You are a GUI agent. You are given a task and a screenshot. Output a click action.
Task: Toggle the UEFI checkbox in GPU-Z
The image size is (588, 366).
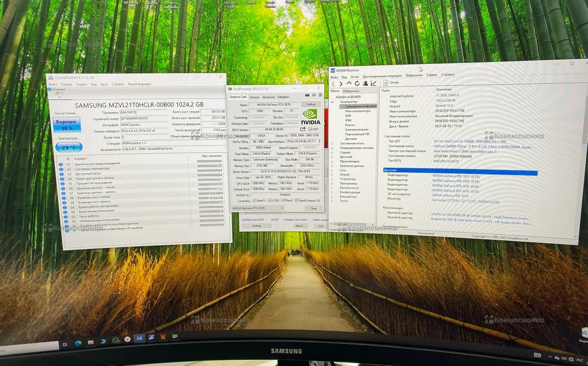310,129
